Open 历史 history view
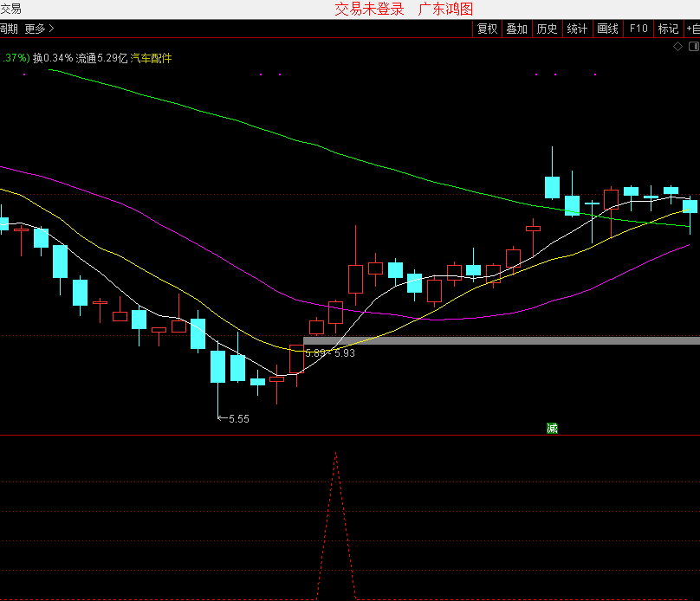700x601 pixels. click(547, 29)
